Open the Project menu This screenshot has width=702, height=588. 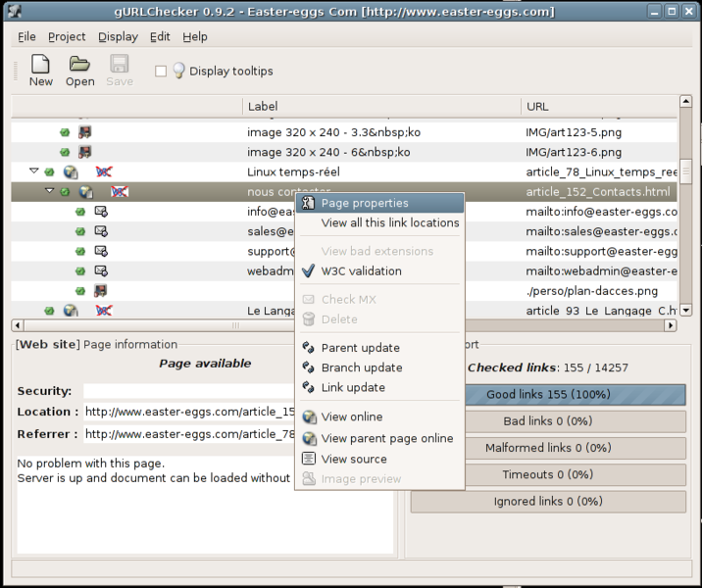click(67, 36)
